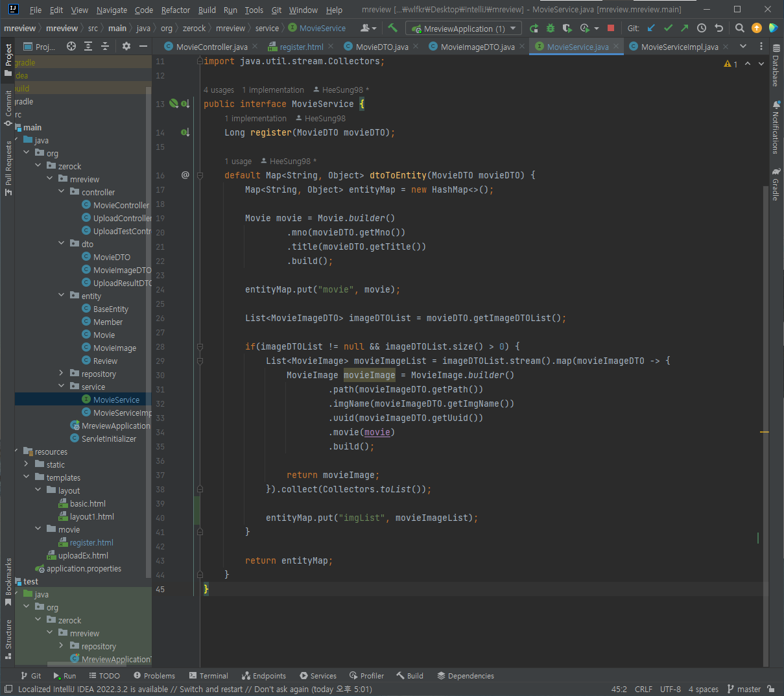Click Git Commit checkmark icon
This screenshot has width=784, height=696.
coord(668,28)
